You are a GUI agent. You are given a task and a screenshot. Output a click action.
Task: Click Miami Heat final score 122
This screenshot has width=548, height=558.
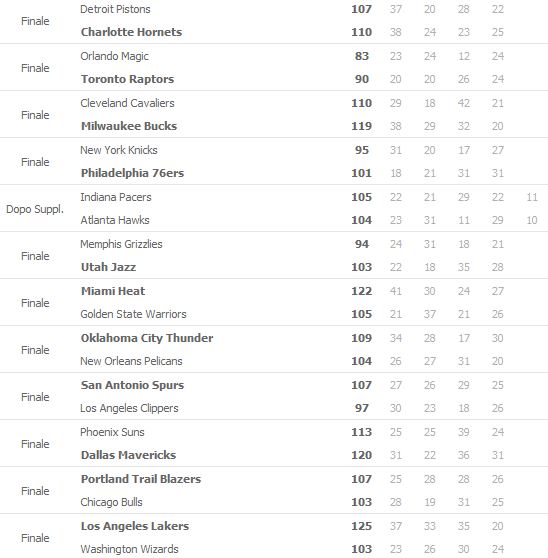[362, 291]
